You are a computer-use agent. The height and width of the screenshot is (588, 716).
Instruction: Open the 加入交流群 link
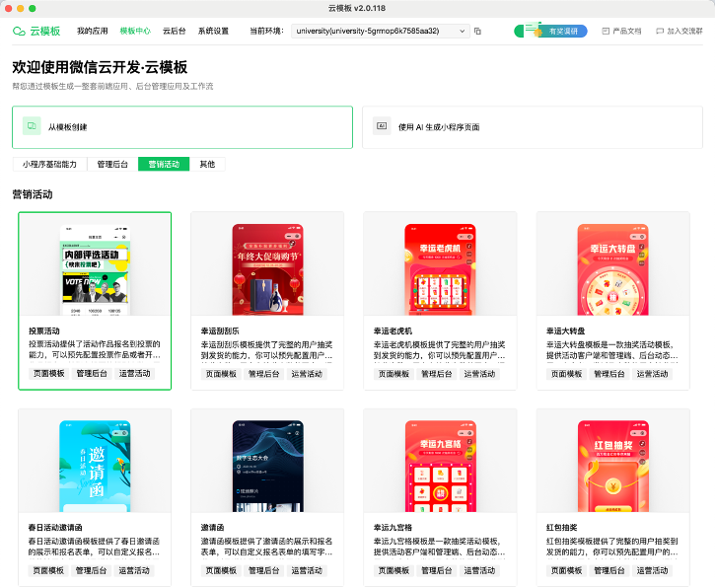(680, 31)
